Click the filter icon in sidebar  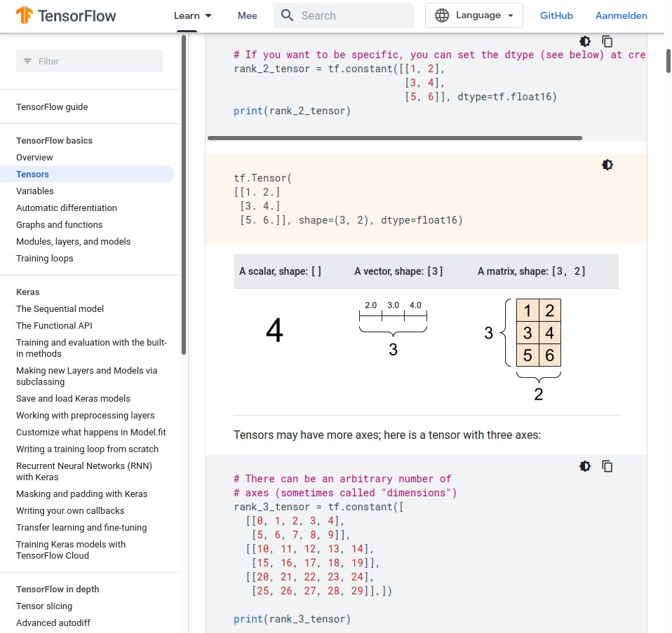click(27, 61)
